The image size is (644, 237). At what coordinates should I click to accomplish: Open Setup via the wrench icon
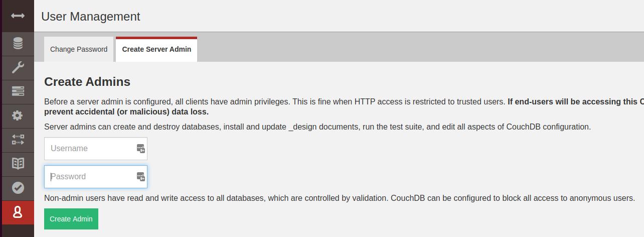[x=18, y=67]
